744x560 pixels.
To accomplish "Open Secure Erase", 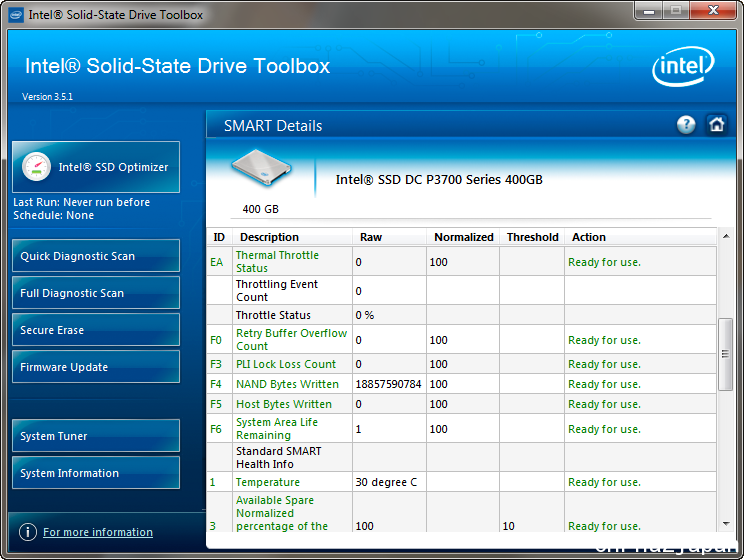I will point(96,330).
